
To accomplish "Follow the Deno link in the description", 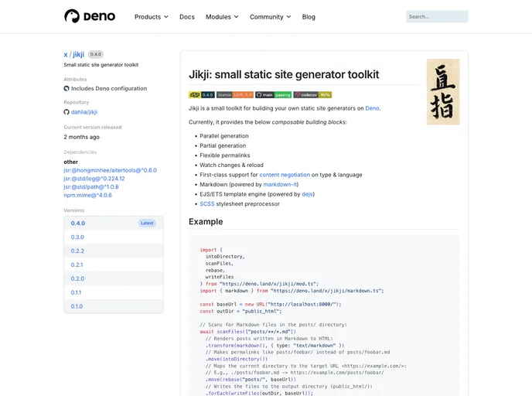I will pyautogui.click(x=372, y=108).
